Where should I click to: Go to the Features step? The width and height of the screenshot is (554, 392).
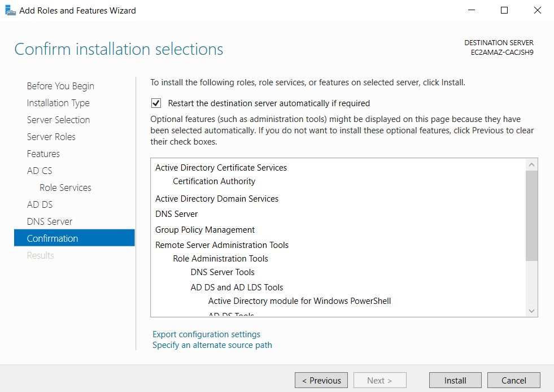pos(43,154)
